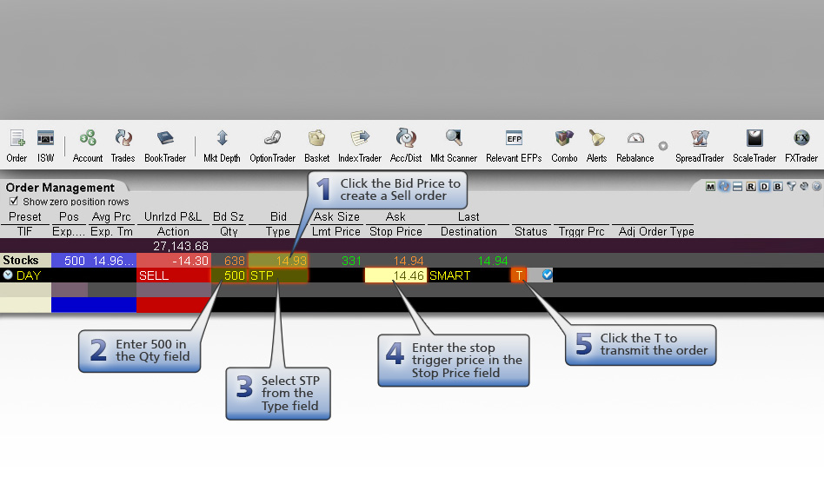Launch IndexTrader
This screenshot has width=824, height=504.
point(360,146)
